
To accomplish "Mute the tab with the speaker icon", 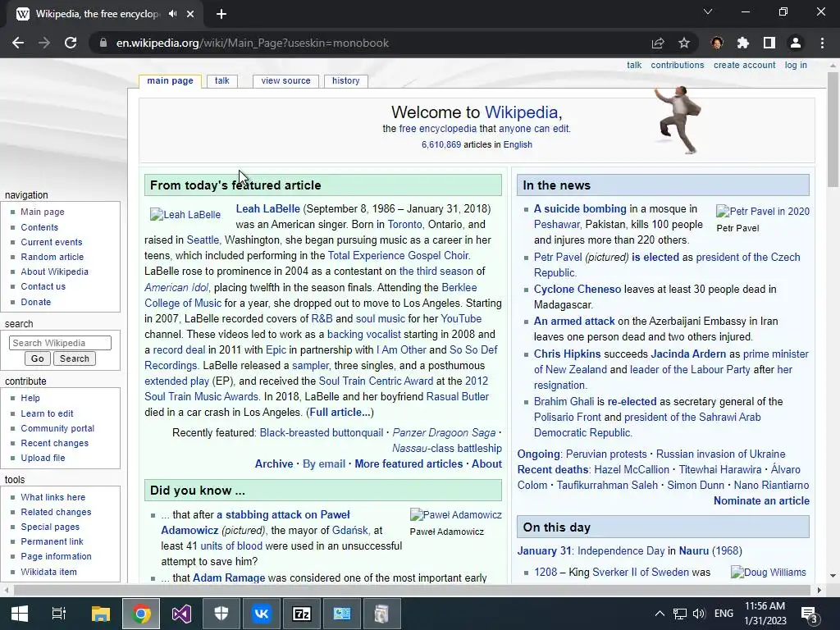I will coord(172,14).
